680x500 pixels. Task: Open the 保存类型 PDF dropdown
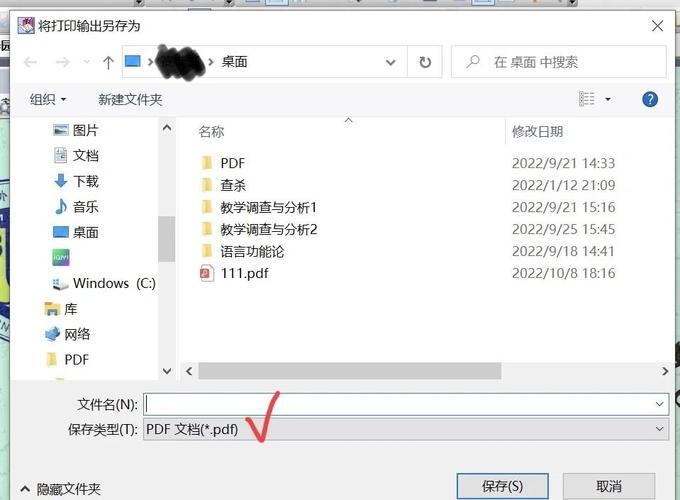[406, 429]
